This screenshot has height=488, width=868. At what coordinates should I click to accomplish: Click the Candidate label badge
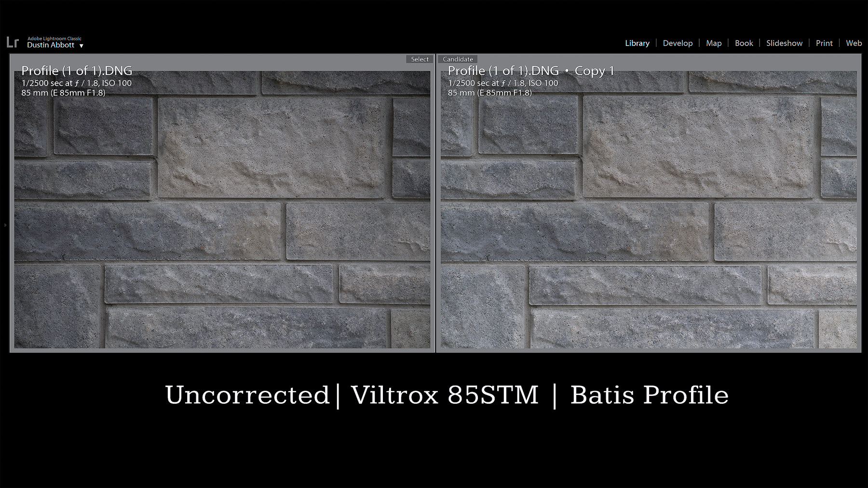(x=458, y=59)
